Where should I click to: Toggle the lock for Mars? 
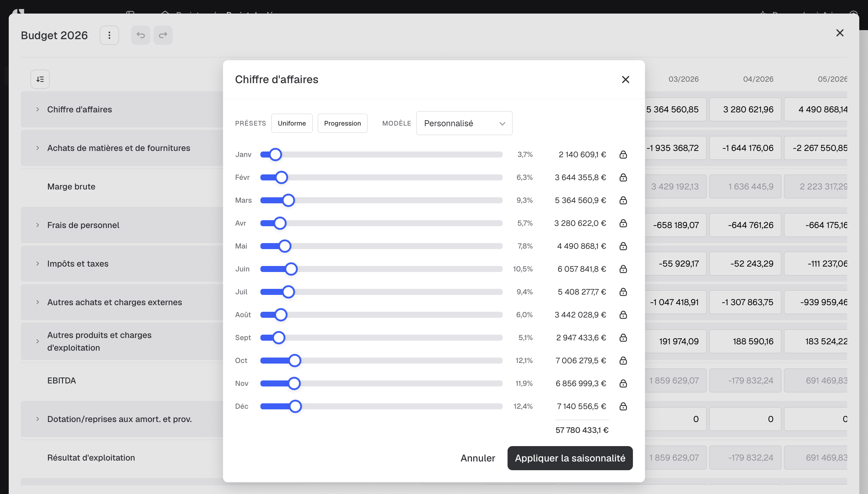pos(623,200)
